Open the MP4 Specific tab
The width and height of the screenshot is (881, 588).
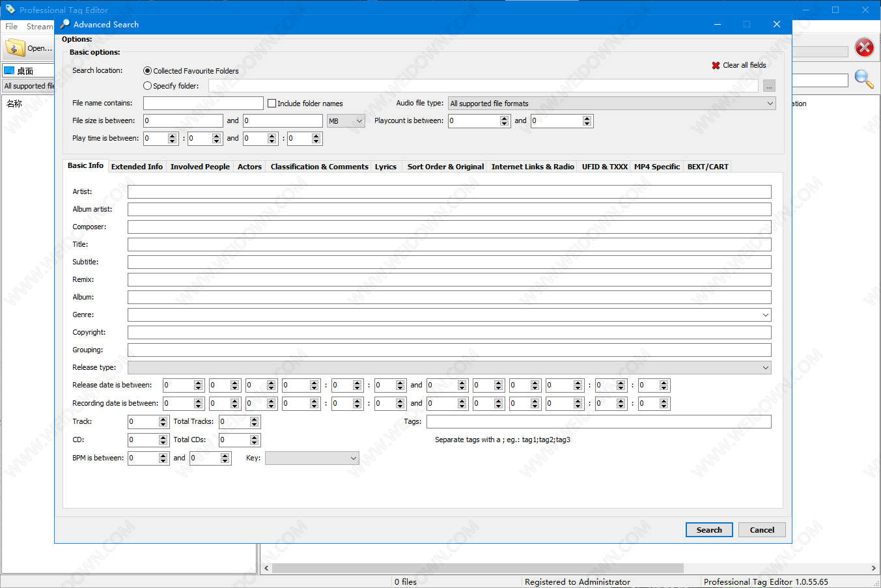click(x=657, y=167)
